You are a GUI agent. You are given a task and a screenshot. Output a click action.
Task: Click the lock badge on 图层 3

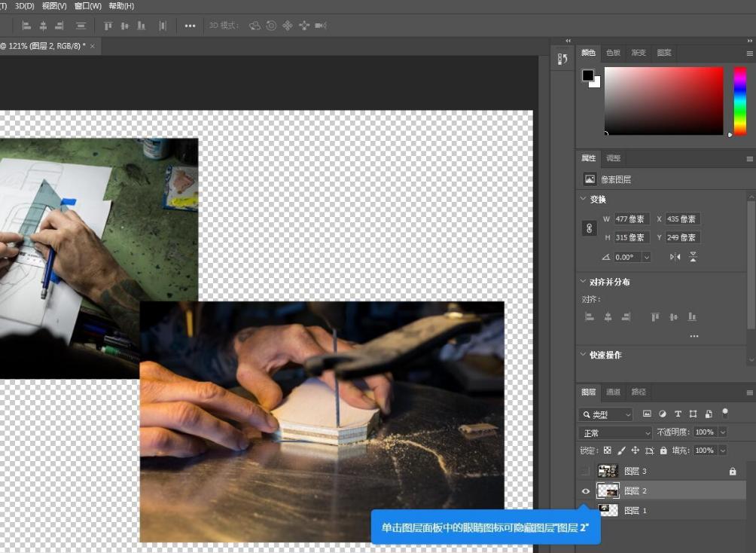[x=733, y=471]
